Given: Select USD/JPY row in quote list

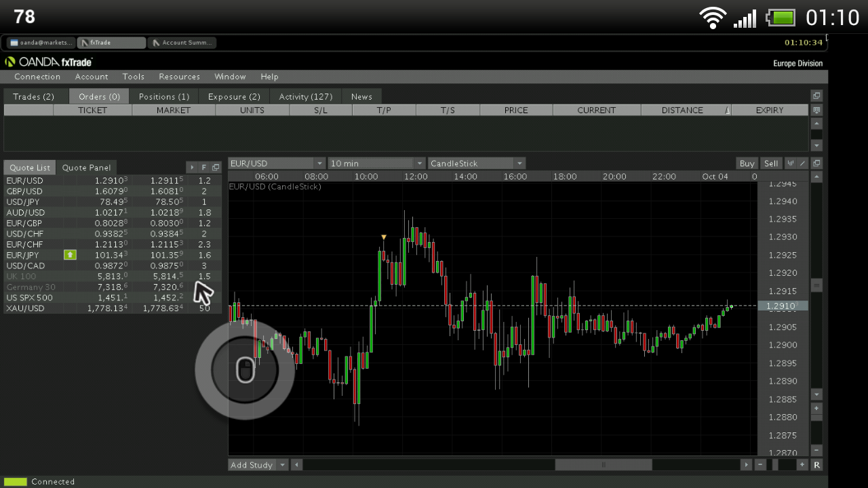Looking at the screenshot, I should pos(112,202).
